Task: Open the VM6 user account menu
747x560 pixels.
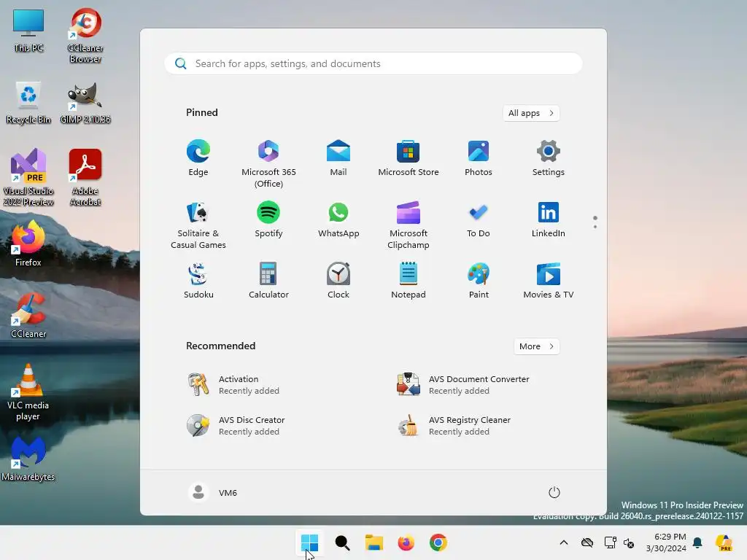Action: point(213,492)
